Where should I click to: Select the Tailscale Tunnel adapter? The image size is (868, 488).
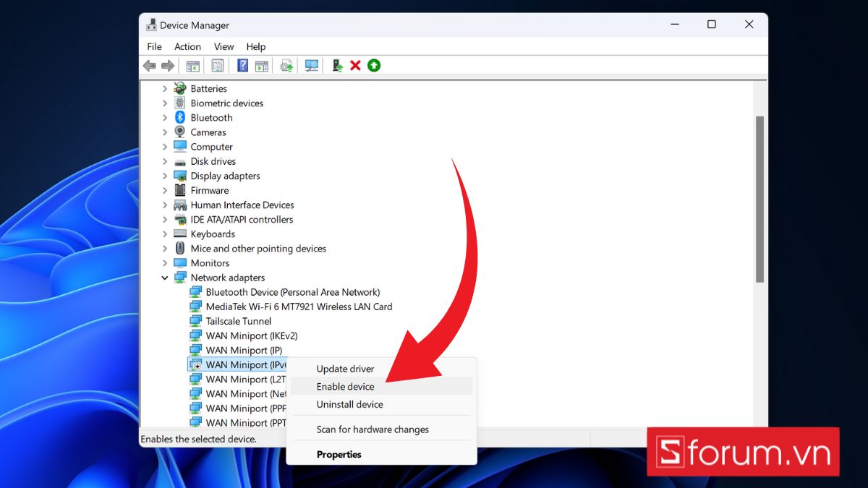coord(238,321)
